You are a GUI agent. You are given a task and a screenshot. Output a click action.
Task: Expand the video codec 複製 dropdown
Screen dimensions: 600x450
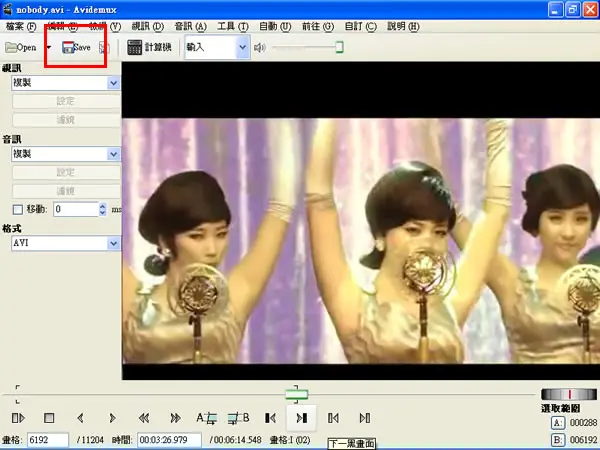click(113, 83)
